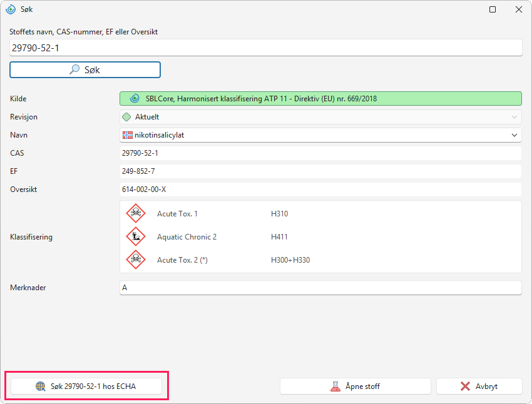
Task: Search 29790-52-1 at ECHA
Action: 86,386
